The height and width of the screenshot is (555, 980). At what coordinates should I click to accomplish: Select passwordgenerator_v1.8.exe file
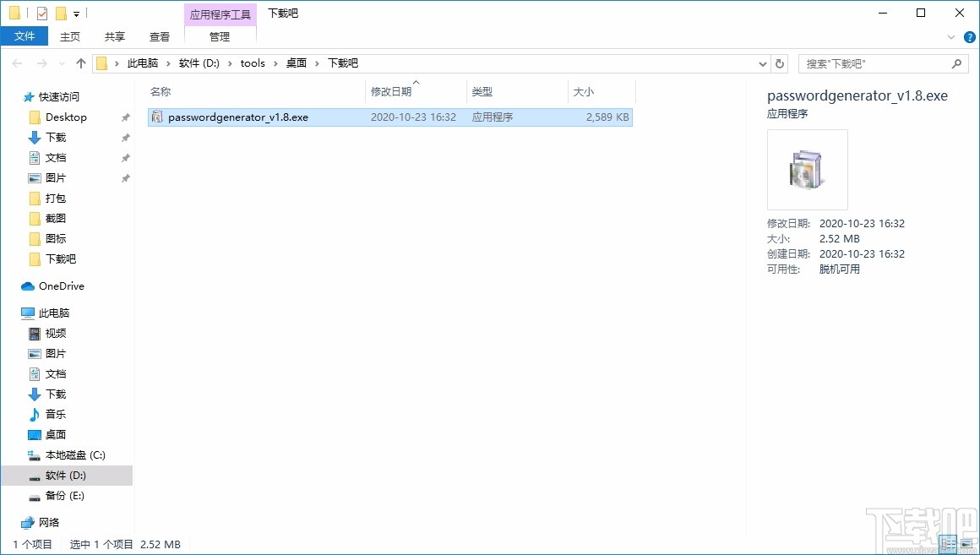pyautogui.click(x=390, y=117)
